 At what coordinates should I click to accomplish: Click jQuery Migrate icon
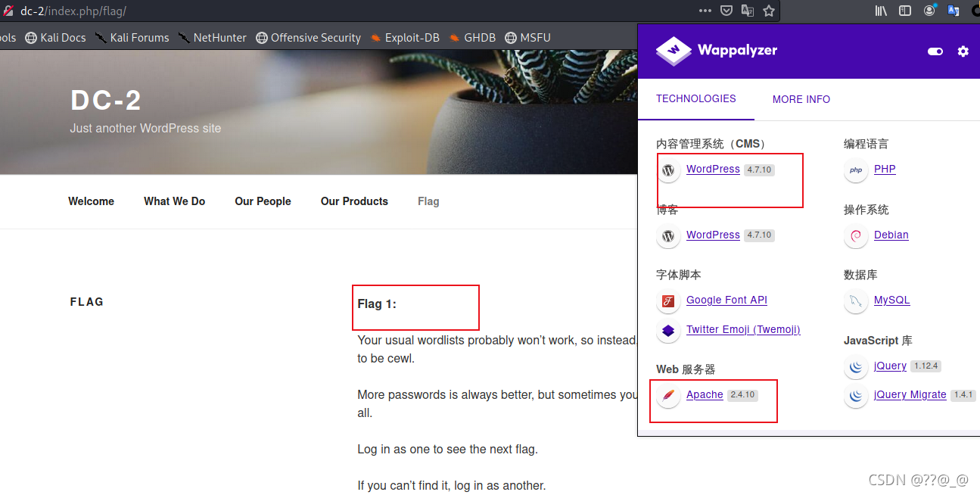[x=855, y=396]
